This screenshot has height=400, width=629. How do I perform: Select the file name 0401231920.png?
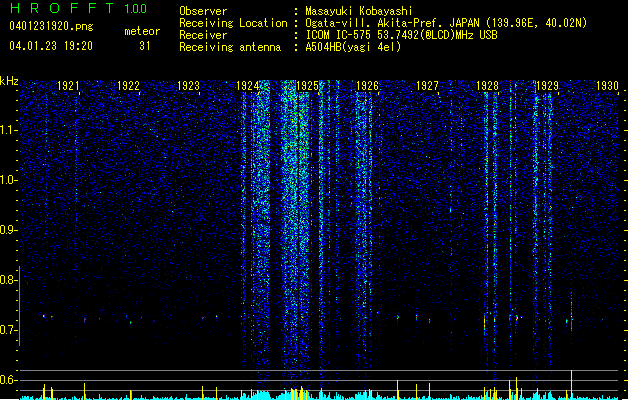(51, 27)
